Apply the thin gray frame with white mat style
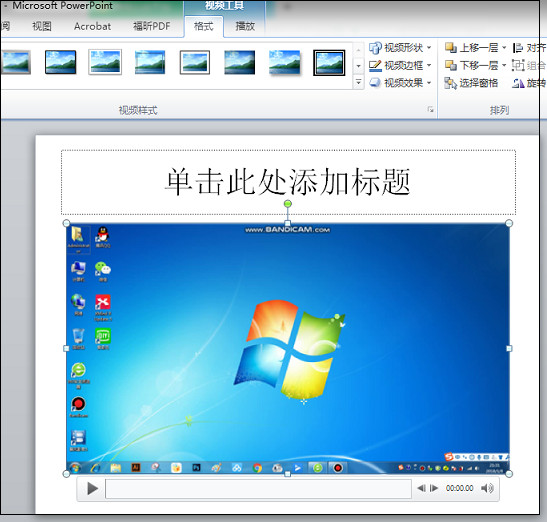547x522 pixels. click(x=195, y=62)
